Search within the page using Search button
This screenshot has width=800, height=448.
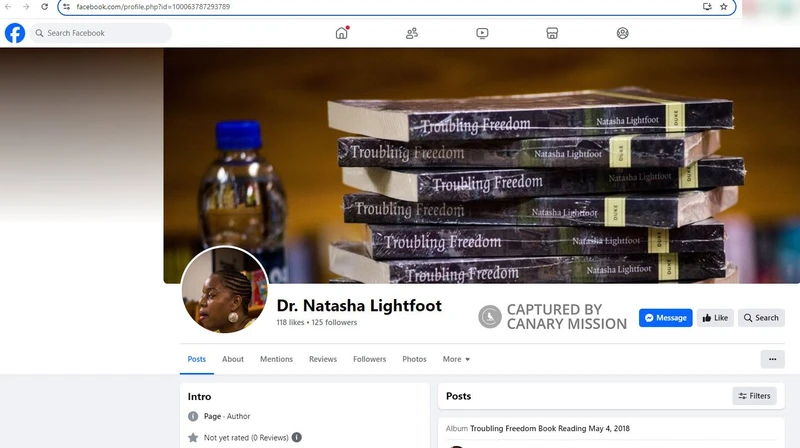coord(761,318)
